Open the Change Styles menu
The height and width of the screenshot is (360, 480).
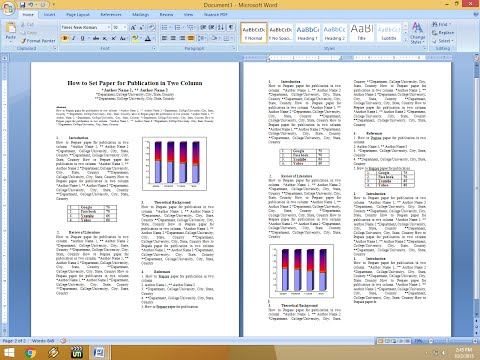click(x=417, y=33)
